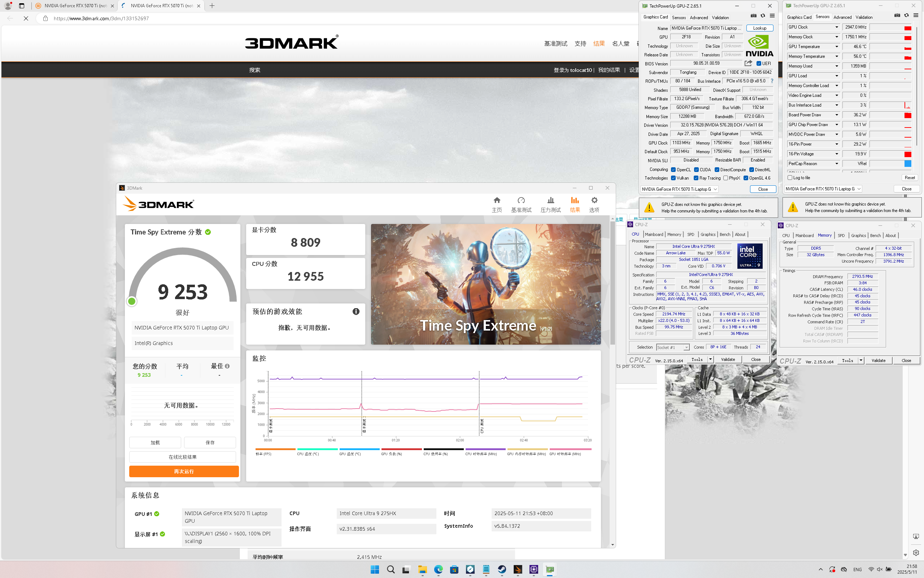
Task: Click the GPU Clock sensor graph bar
Action: pos(891,27)
